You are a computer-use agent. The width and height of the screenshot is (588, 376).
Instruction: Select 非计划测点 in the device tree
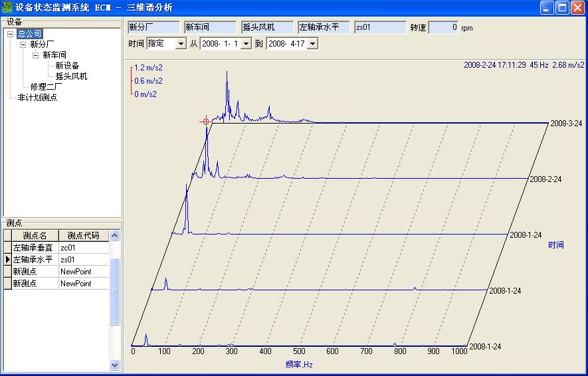pos(37,98)
